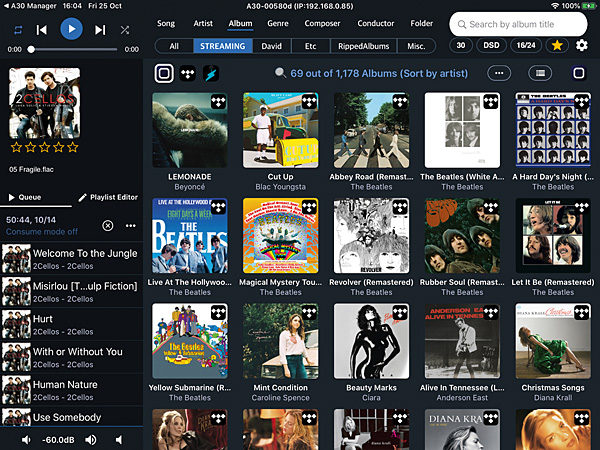Select the Etc filter

310,46
